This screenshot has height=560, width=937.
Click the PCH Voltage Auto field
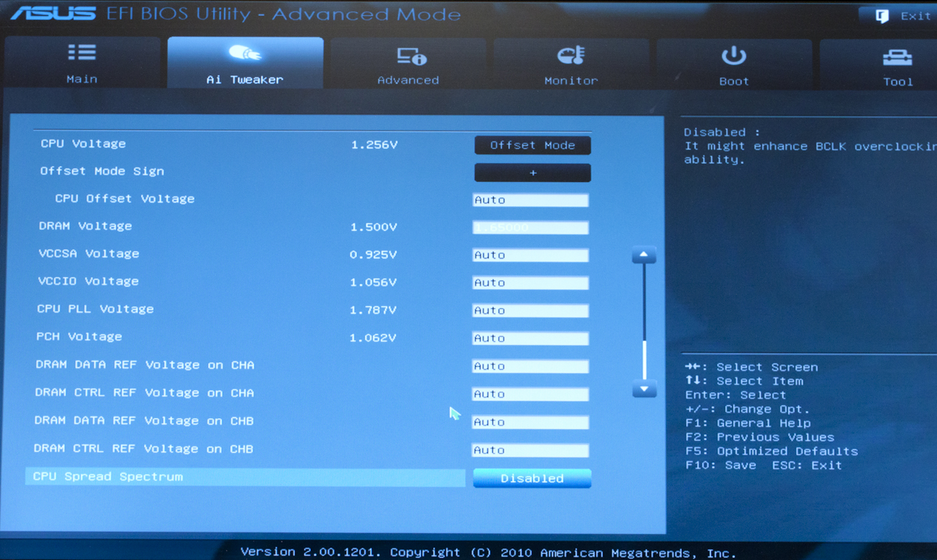pyautogui.click(x=530, y=338)
